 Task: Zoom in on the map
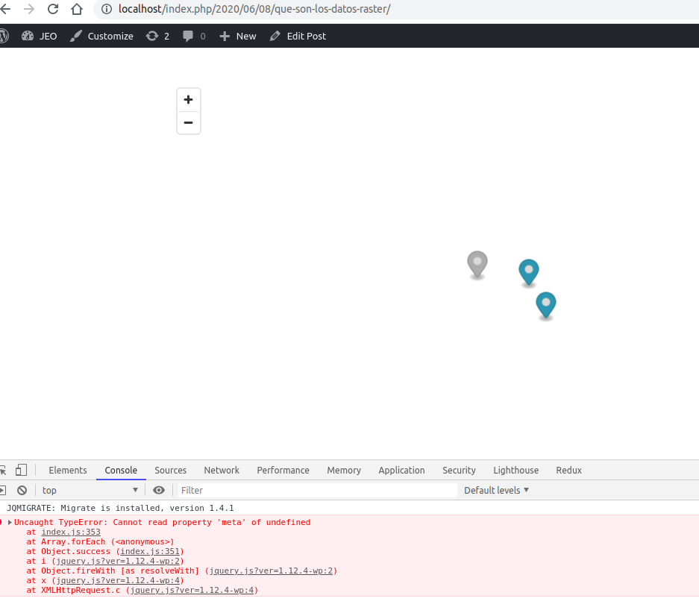tap(189, 99)
